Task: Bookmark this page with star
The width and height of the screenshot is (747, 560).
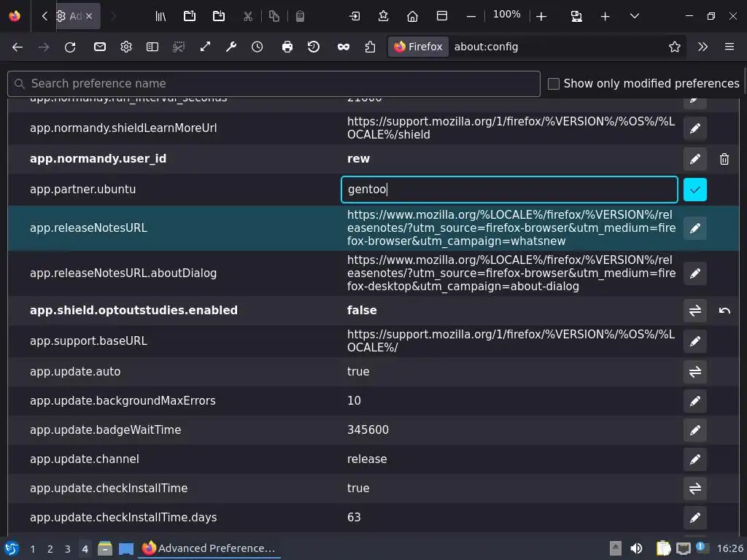Action: (x=675, y=47)
